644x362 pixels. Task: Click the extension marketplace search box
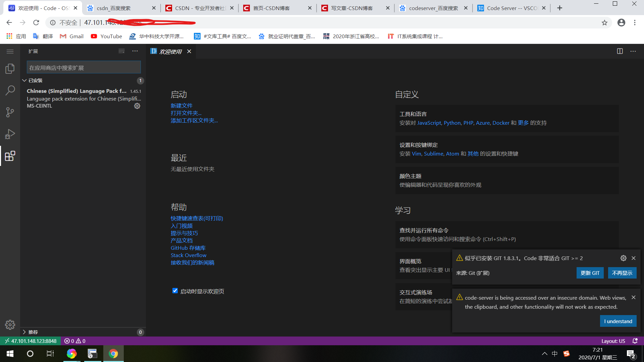coord(84,68)
